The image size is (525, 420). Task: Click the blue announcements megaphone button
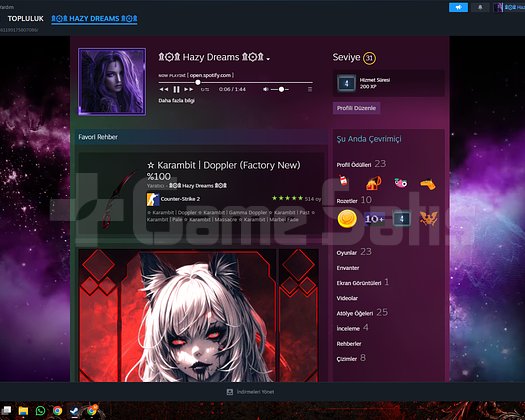tap(458, 7)
